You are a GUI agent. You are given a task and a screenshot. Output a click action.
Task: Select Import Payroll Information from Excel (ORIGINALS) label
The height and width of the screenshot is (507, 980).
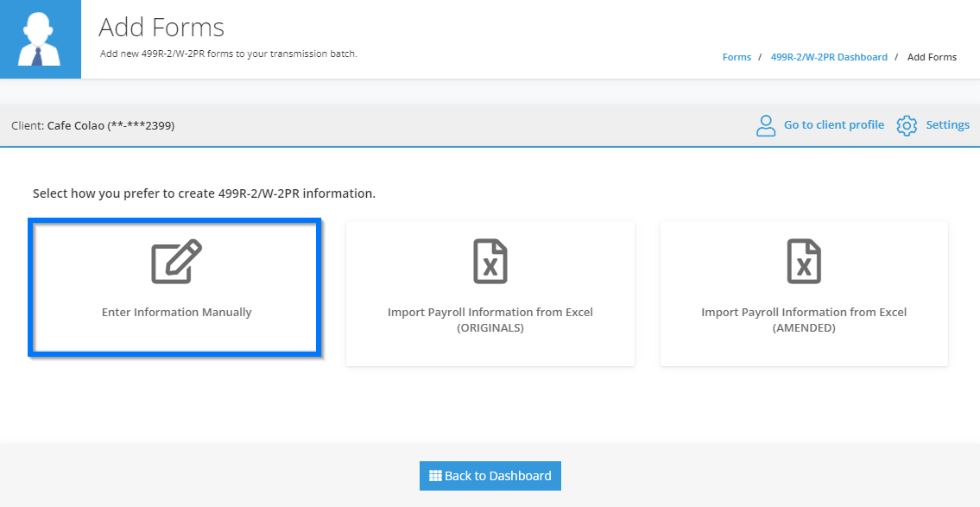point(490,320)
